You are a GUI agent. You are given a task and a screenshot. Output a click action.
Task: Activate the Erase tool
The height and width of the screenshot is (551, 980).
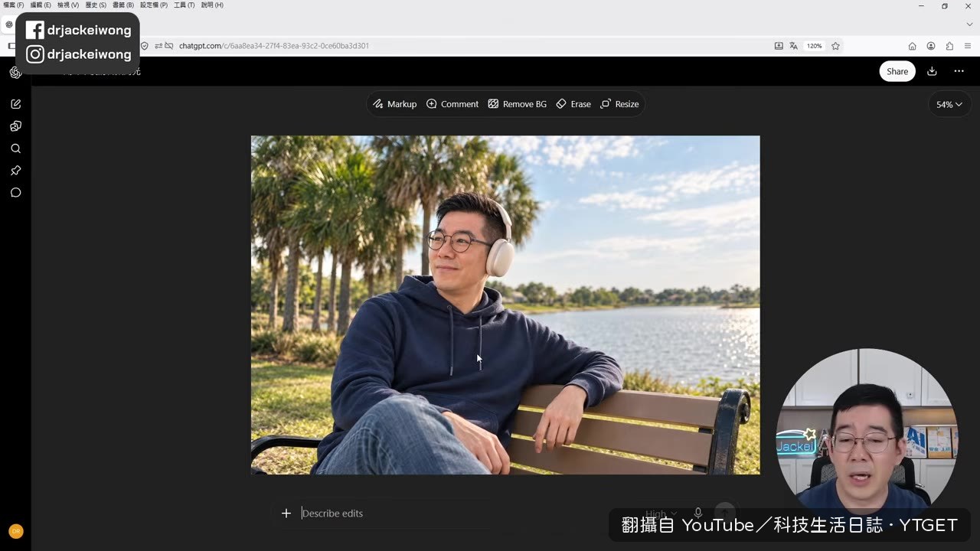[x=573, y=104]
